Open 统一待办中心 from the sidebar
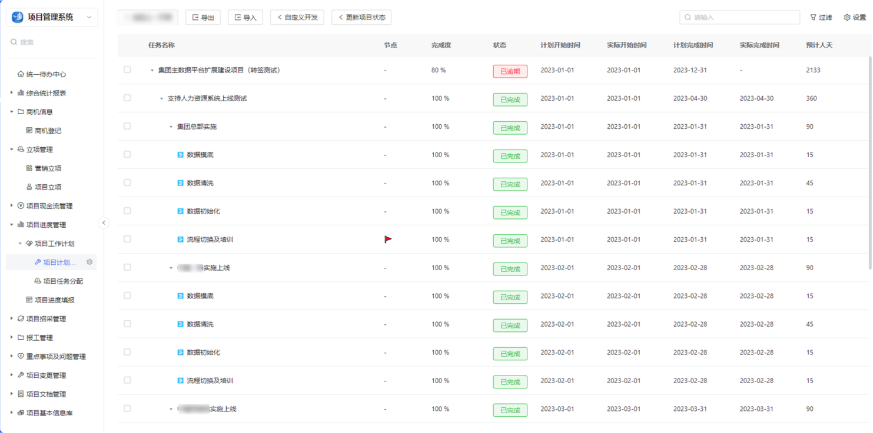Image resolution: width=873 pixels, height=433 pixels. [46, 74]
